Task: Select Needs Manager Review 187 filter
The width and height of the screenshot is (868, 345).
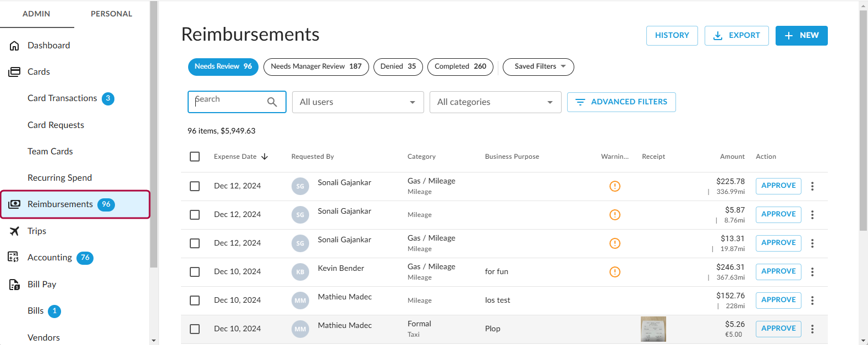Action: pyautogui.click(x=316, y=66)
